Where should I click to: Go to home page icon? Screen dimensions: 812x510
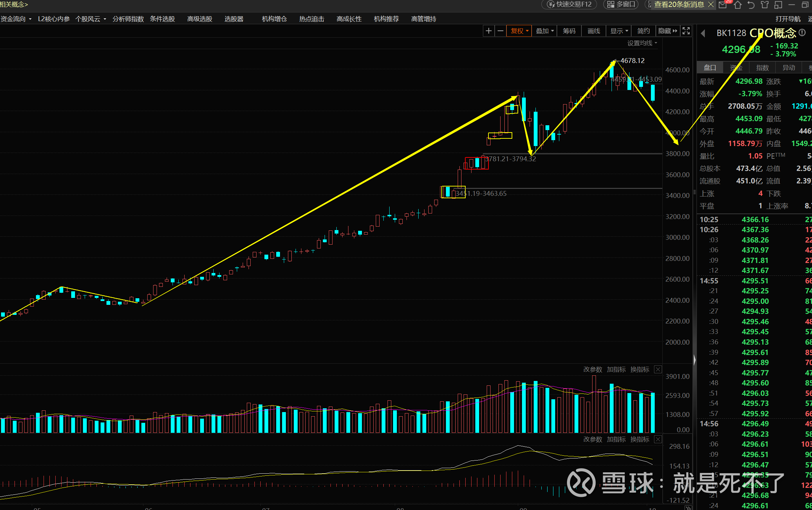coord(738,4)
